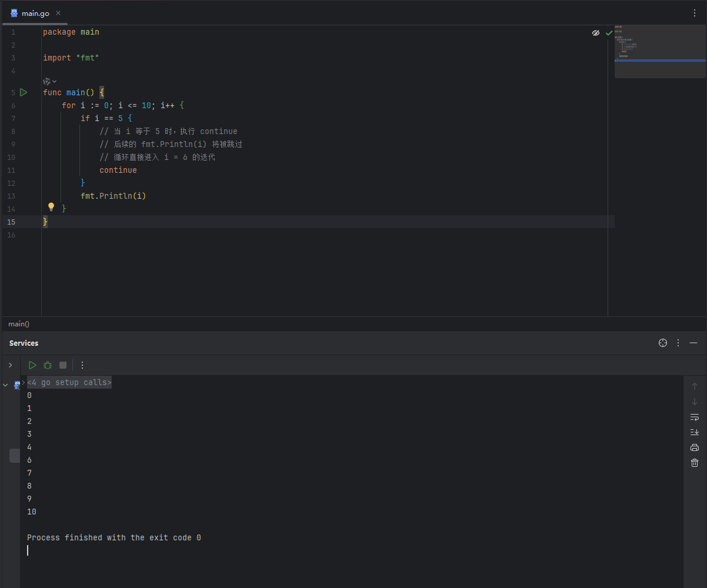The image size is (707, 588).
Task: Print the console output
Action: click(695, 447)
